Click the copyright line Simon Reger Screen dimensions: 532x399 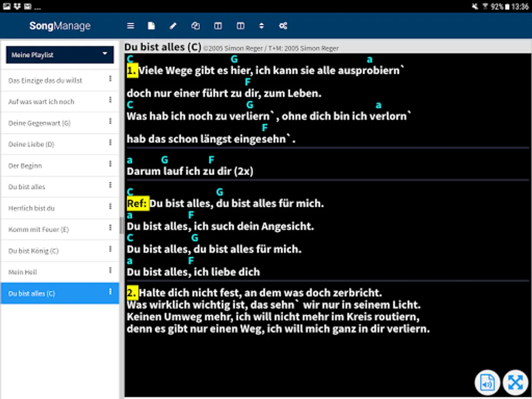click(271, 48)
